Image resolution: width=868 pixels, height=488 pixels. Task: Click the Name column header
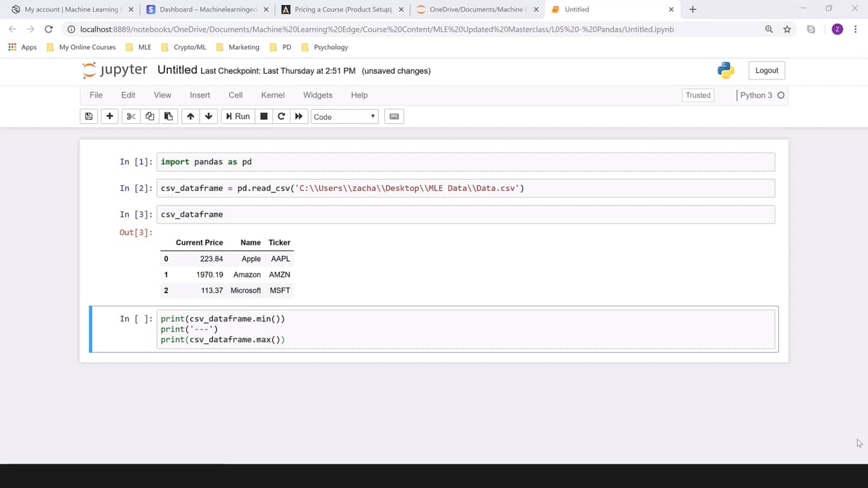tap(250, 242)
